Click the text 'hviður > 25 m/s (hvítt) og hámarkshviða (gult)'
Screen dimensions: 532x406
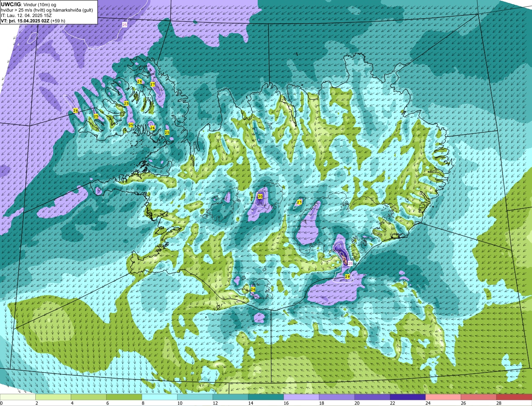coord(47,10)
